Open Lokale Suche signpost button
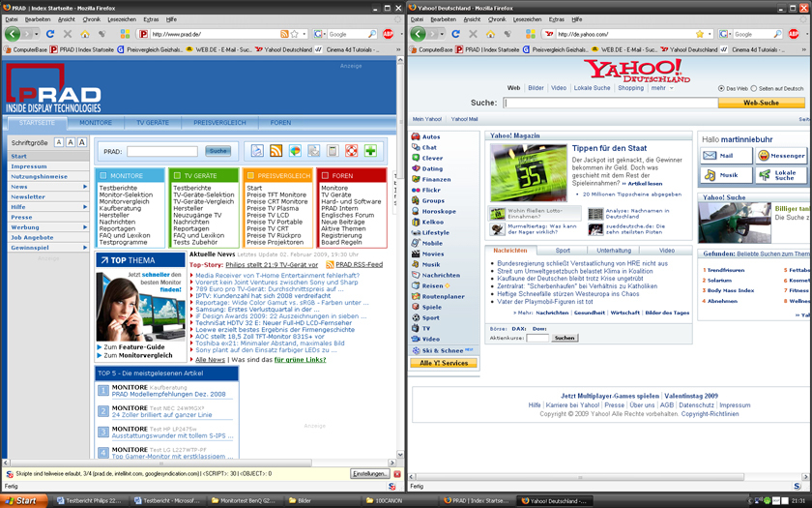This screenshot has width=812, height=508. (780, 175)
